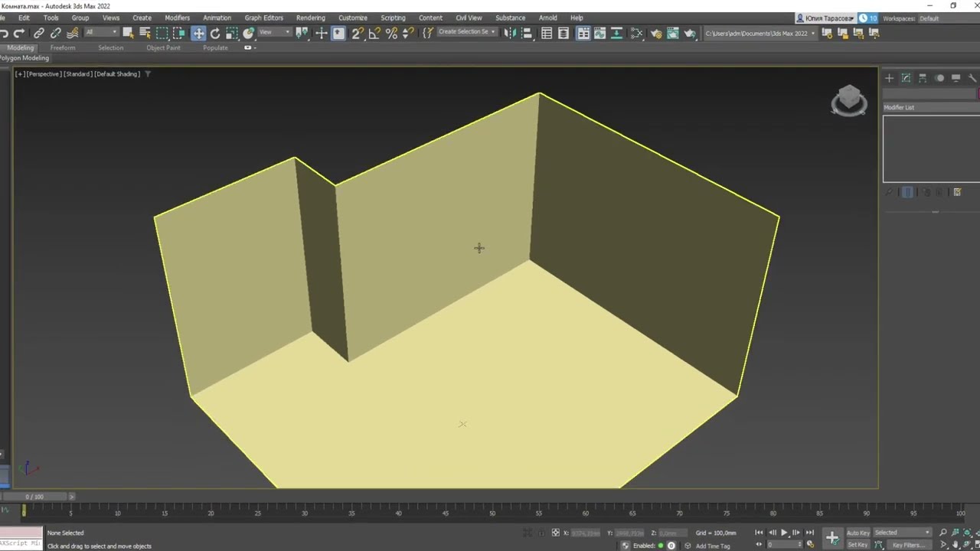Select the Rotate transform tool

click(215, 33)
